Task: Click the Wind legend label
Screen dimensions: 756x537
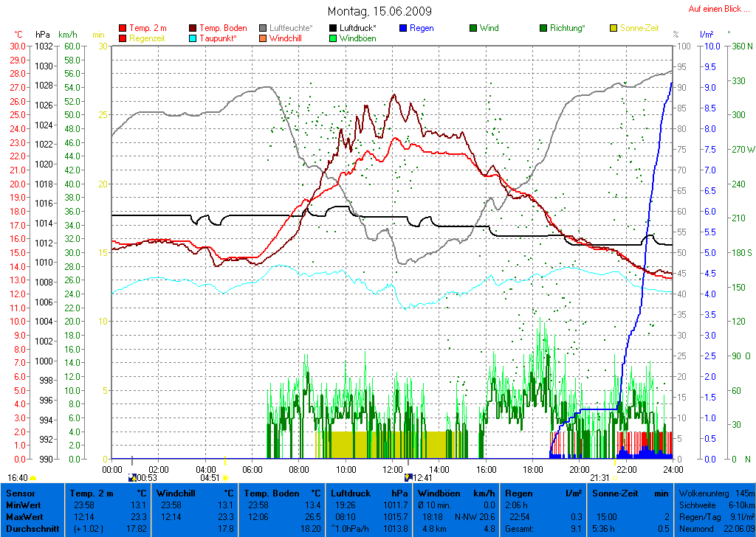Action: point(489,28)
